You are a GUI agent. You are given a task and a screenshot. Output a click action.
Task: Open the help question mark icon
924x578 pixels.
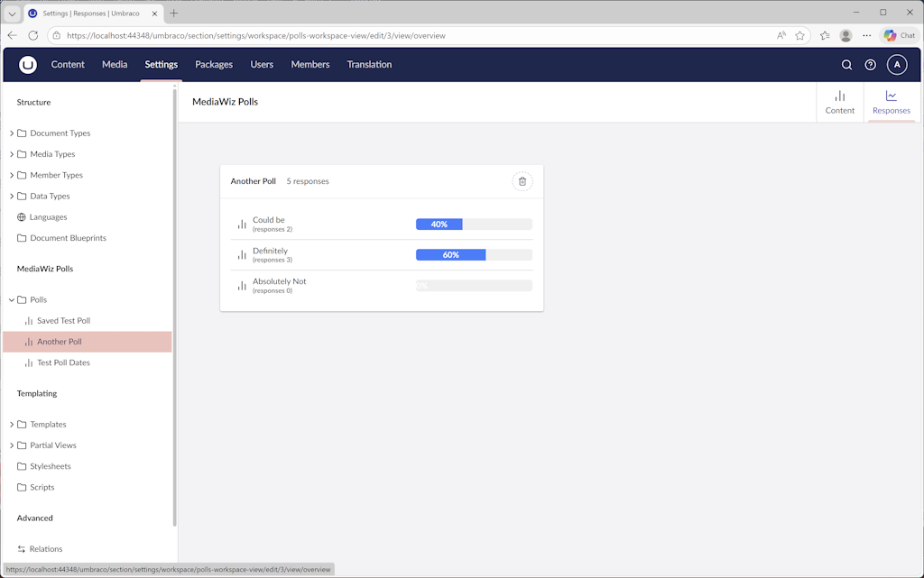(x=870, y=65)
